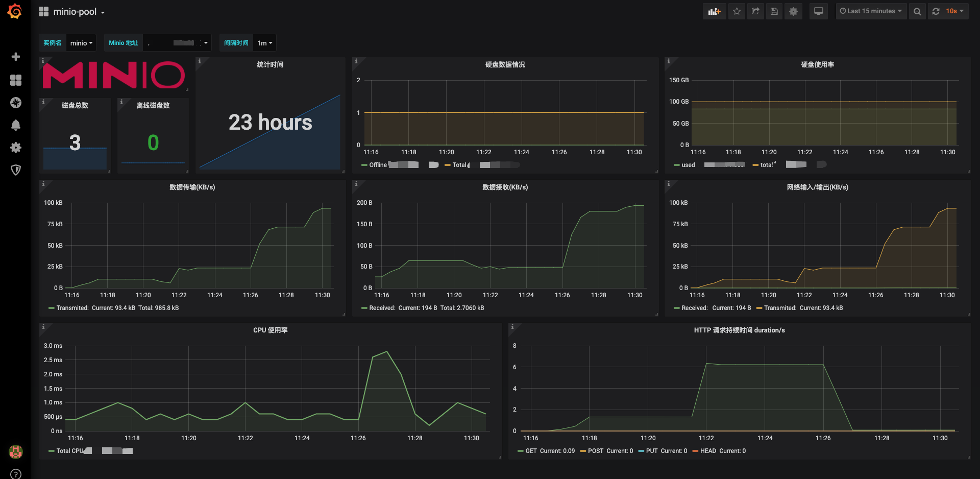
Task: Toggle the POST series in HTTP legend
Action: point(596,451)
